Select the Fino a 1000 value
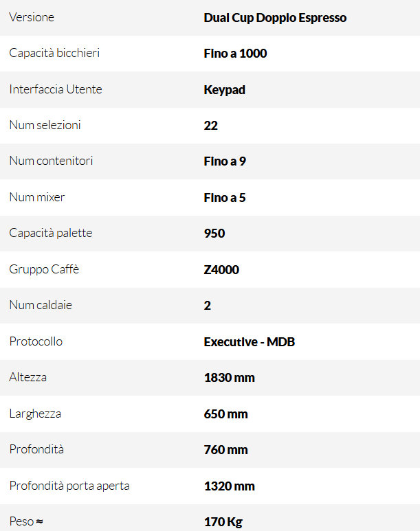The width and height of the screenshot is (420, 531). click(235, 54)
